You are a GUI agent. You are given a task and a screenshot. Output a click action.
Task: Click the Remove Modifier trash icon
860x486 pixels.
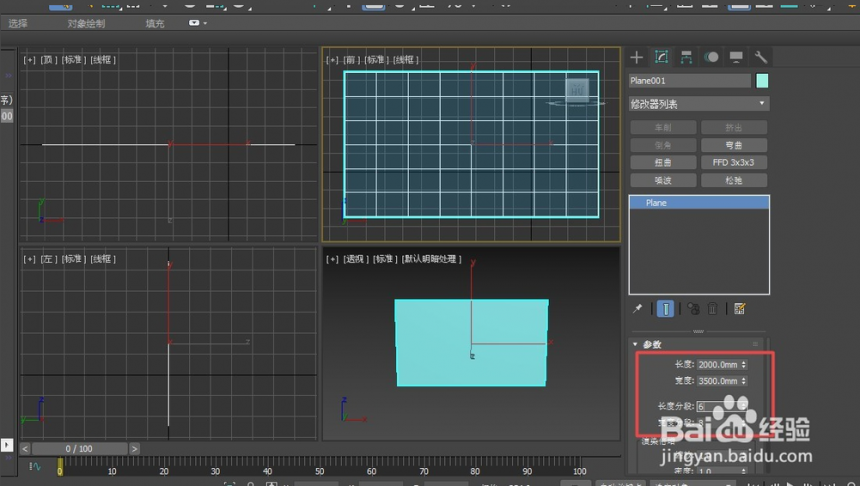point(712,309)
